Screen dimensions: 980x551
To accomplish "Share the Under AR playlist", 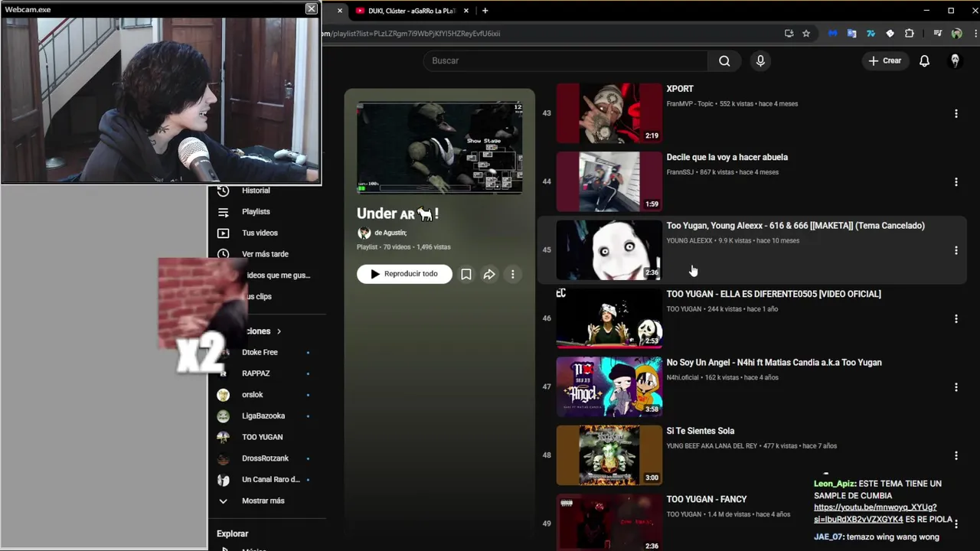I will [489, 274].
